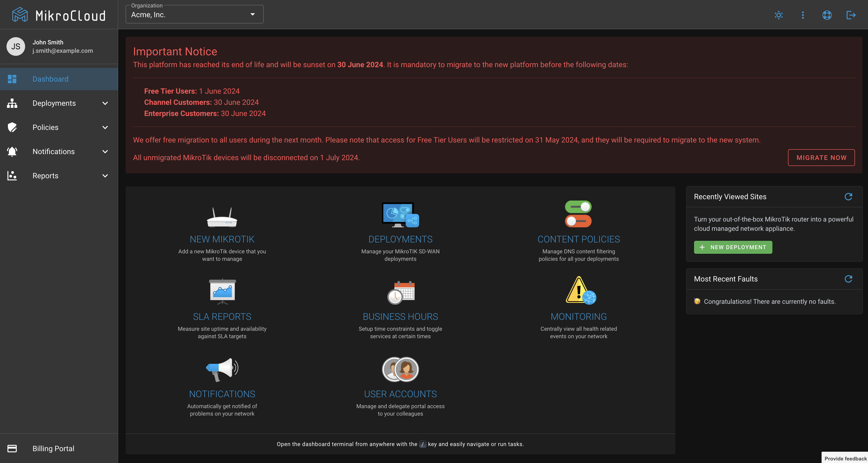Open the Organization dropdown
Image resolution: width=868 pixels, height=463 pixels.
coord(194,14)
